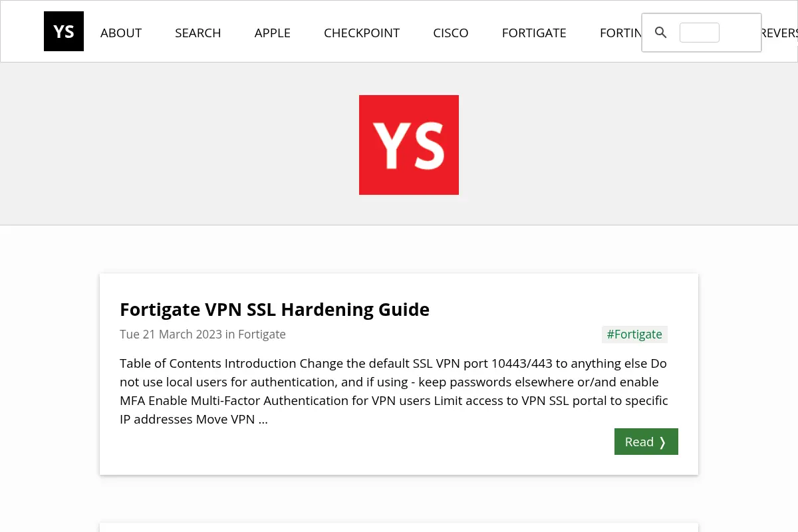The width and height of the screenshot is (798, 532).
Task: Go to the CHECKPOINT category
Action: point(362,33)
